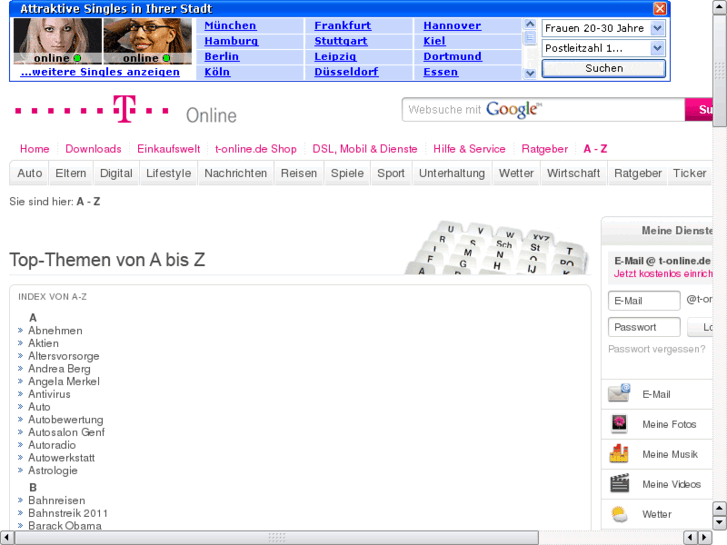Click the Düsseldorf city link
Viewport: 727px width, 545px height.
point(346,72)
